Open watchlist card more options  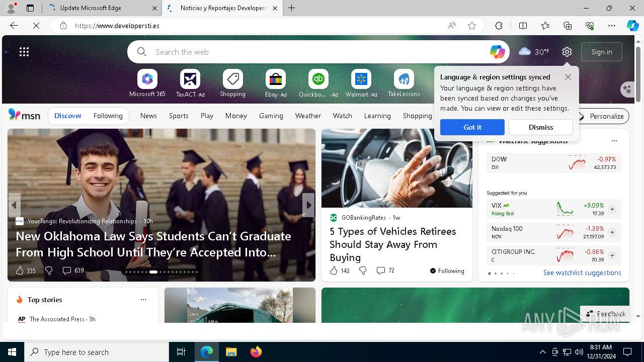pyautogui.click(x=614, y=141)
